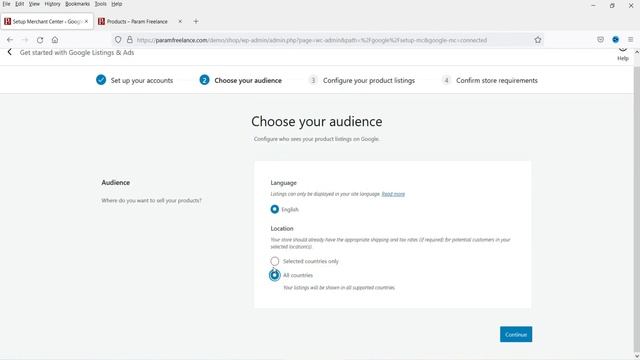Open a new tab with the plus icon
The image size is (640, 360).
(x=196, y=21)
